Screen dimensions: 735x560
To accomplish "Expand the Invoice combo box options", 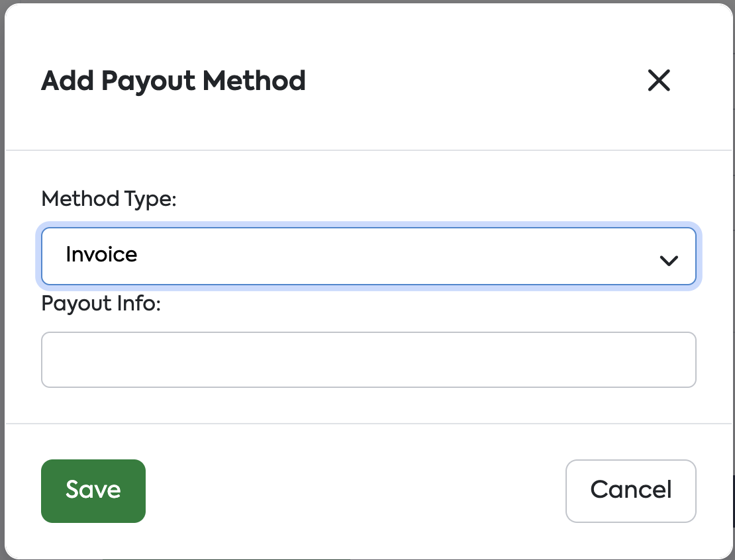I will tap(368, 256).
